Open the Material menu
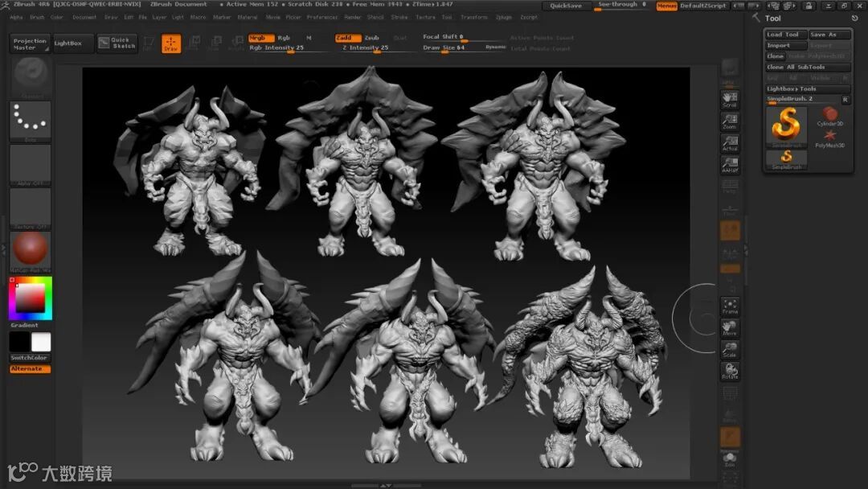The height and width of the screenshot is (489, 868). pyautogui.click(x=248, y=17)
